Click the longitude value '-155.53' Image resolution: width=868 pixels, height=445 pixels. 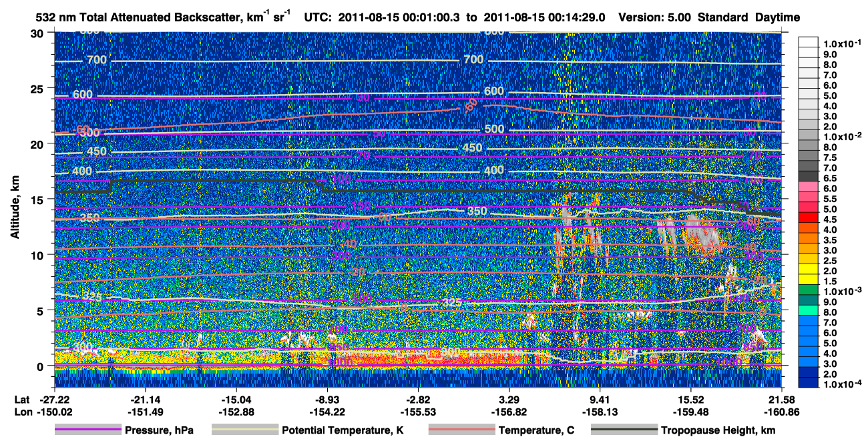(x=418, y=412)
